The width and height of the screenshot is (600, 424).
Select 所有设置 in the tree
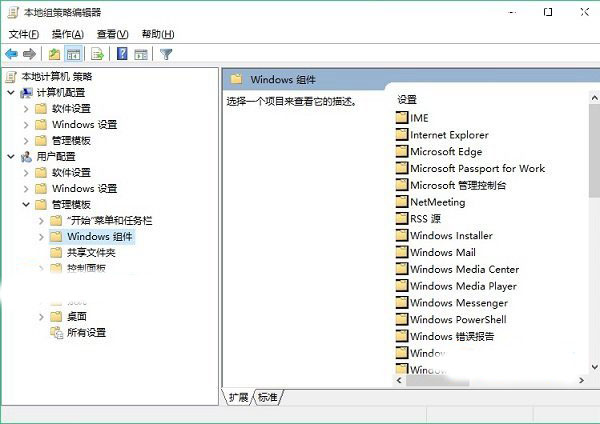click(x=86, y=333)
